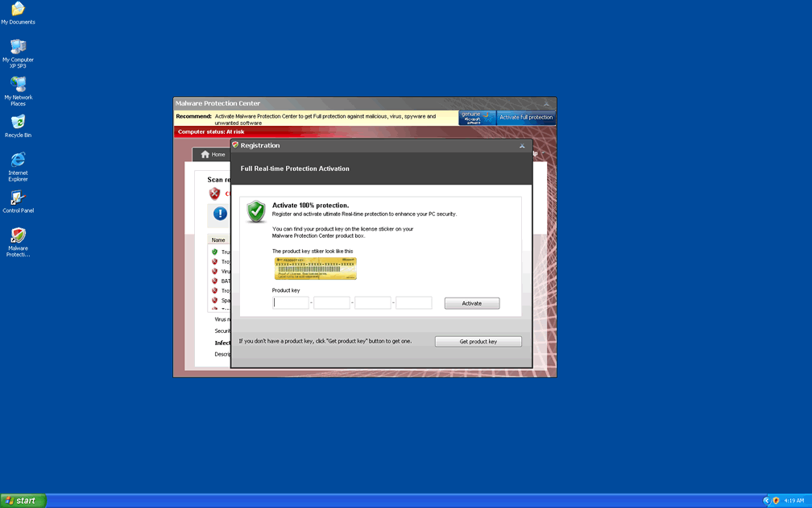
Task: Click the first product key field
Action: click(291, 303)
